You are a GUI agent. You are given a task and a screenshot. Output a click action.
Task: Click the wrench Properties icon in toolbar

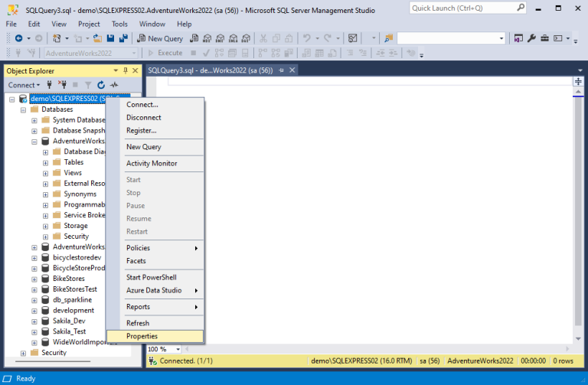click(x=531, y=38)
